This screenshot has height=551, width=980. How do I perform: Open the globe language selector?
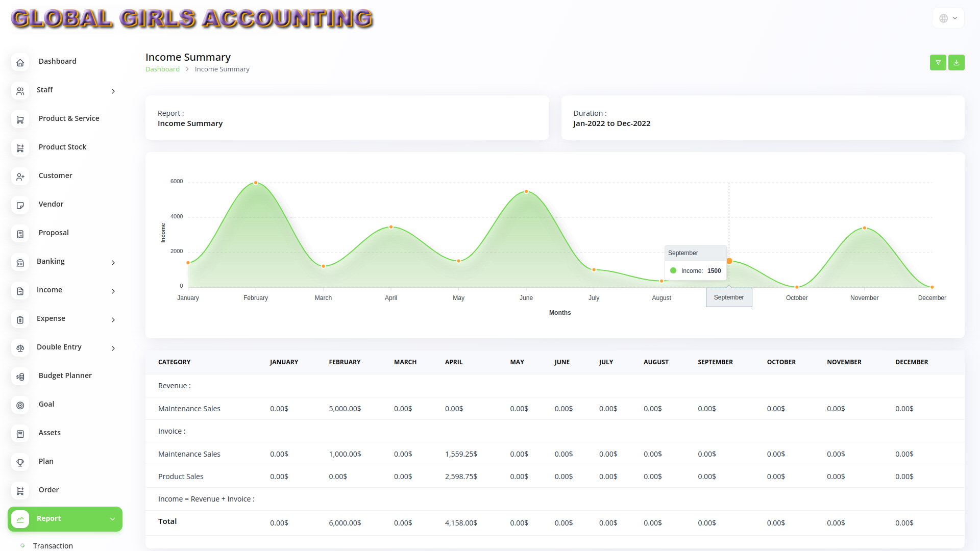pyautogui.click(x=948, y=18)
